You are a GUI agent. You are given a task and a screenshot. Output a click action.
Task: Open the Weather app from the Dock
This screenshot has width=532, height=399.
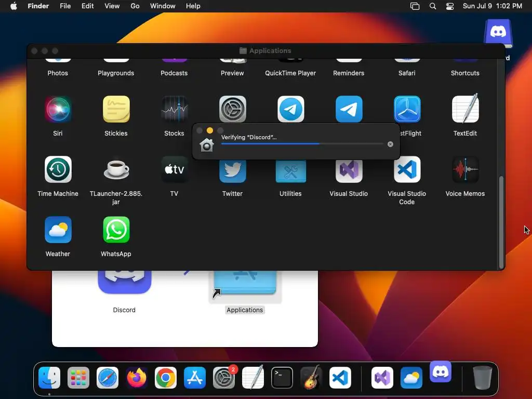[411, 378]
